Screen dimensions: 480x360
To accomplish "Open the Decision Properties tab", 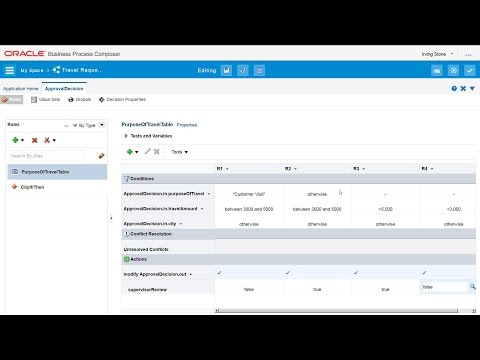I will pyautogui.click(x=122, y=99).
